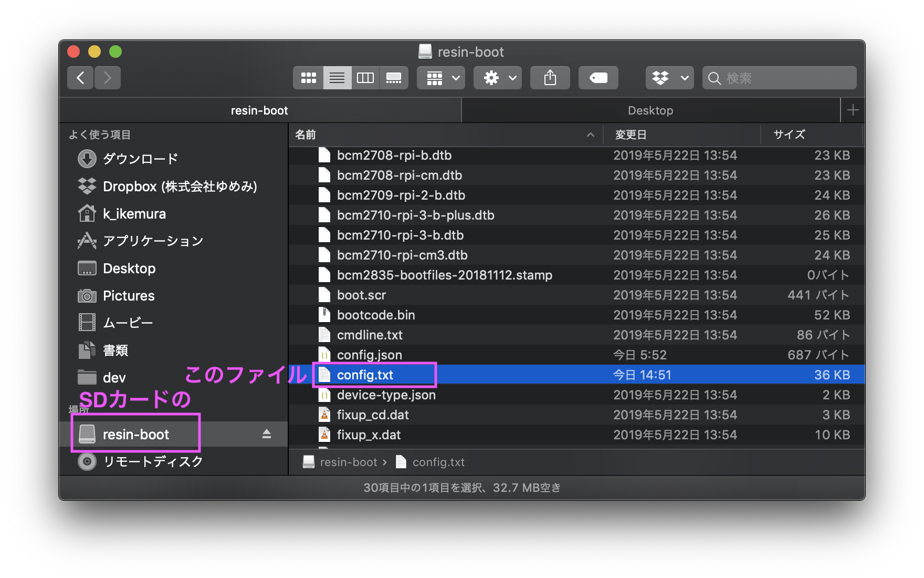924x578 pixels.
Task: Open the Dropbox toolbar dropdown
Action: pyautogui.click(x=670, y=78)
